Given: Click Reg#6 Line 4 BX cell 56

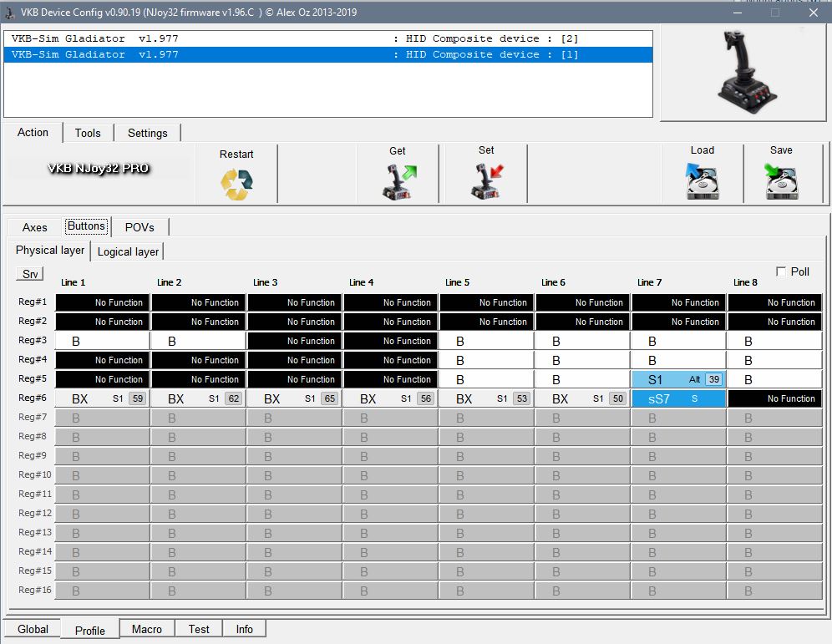Looking at the screenshot, I should pos(391,398).
